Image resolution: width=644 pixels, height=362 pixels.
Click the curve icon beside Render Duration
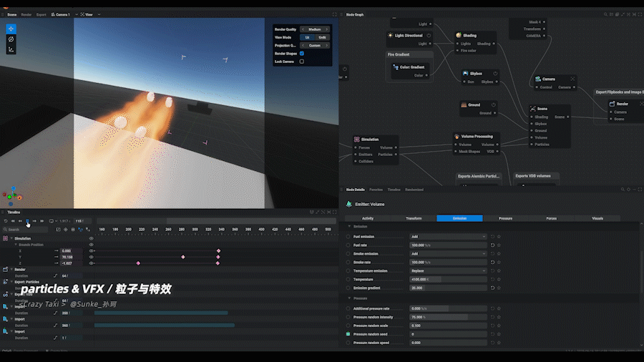[55, 276]
